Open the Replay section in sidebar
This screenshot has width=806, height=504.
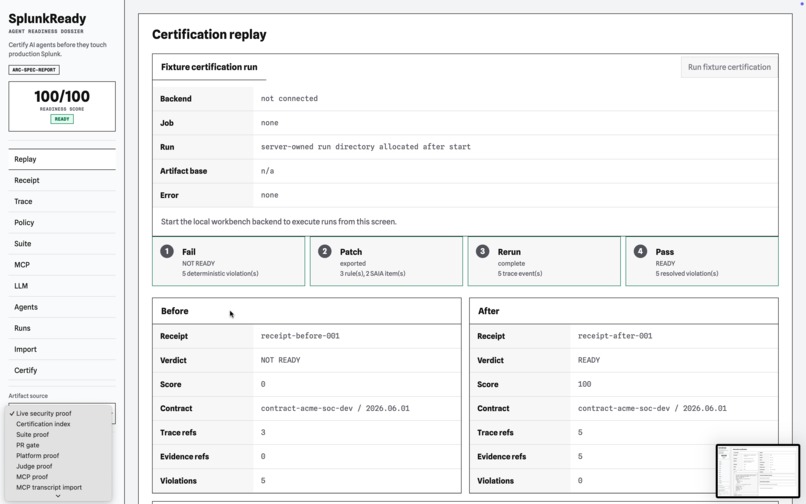[x=62, y=159]
